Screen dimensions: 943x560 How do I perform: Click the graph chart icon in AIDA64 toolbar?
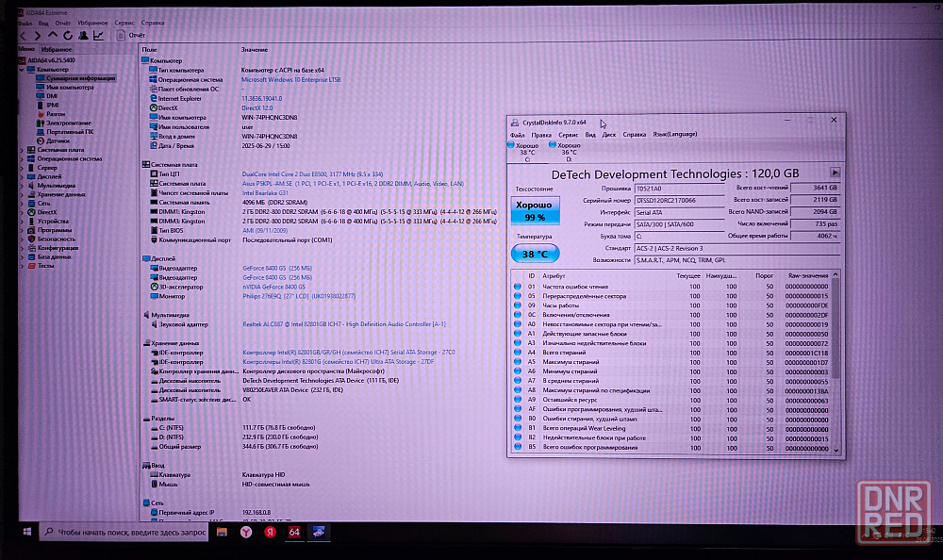pyautogui.click(x=99, y=36)
